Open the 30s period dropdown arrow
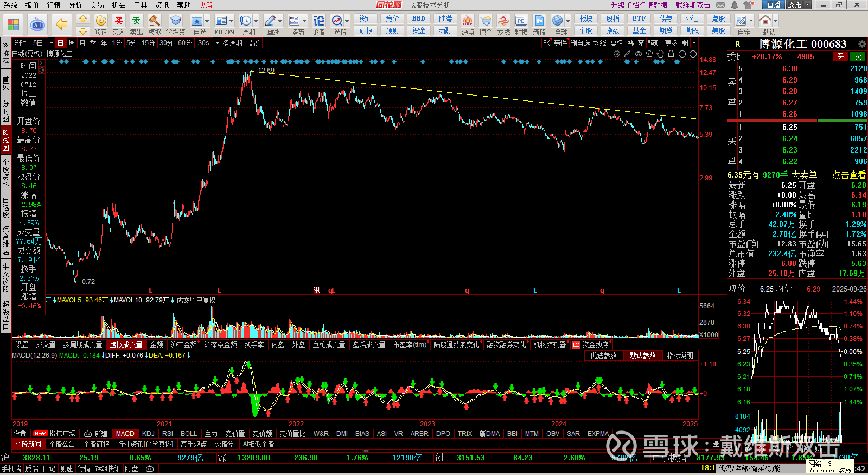Screen dimensions: 868x475 (216, 43)
